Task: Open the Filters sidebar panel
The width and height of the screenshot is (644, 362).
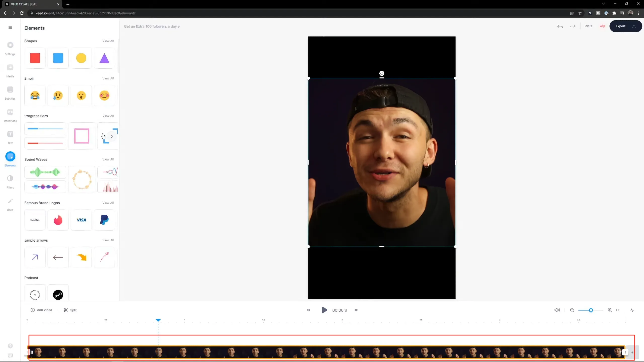Action: (10, 182)
